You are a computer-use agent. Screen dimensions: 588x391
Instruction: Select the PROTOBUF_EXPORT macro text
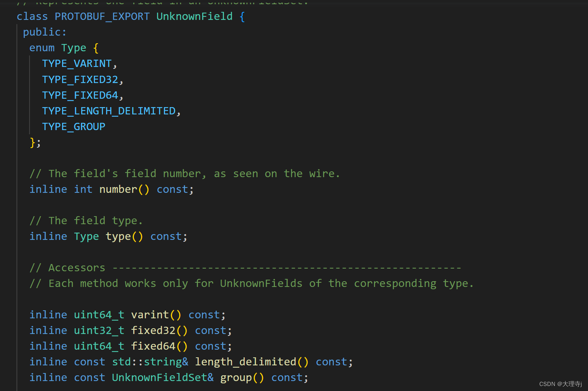click(x=102, y=16)
